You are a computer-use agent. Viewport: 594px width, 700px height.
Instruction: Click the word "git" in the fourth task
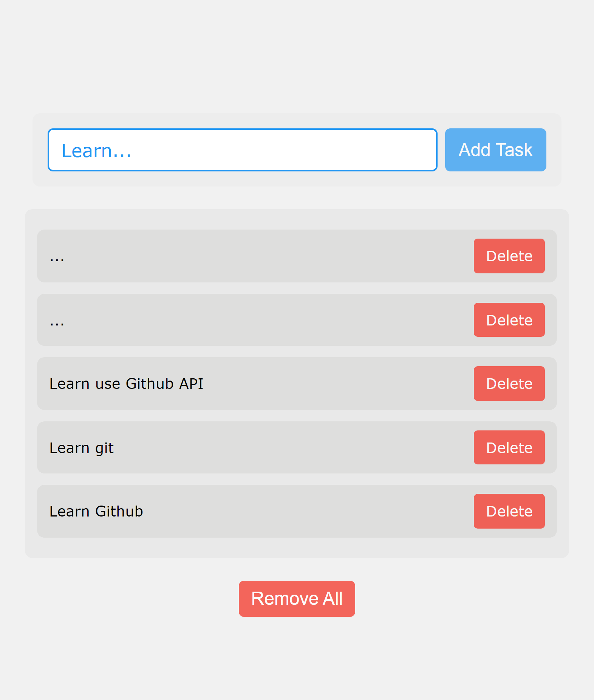click(104, 448)
